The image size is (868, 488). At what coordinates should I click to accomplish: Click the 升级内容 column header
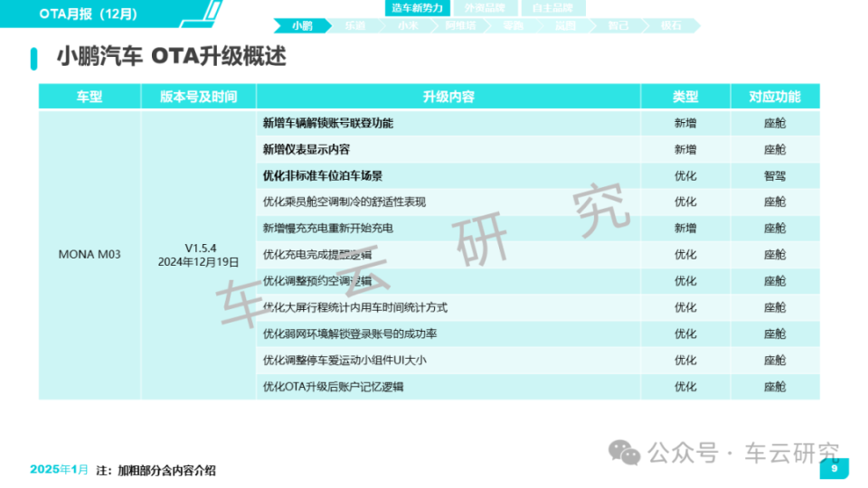[x=448, y=97]
